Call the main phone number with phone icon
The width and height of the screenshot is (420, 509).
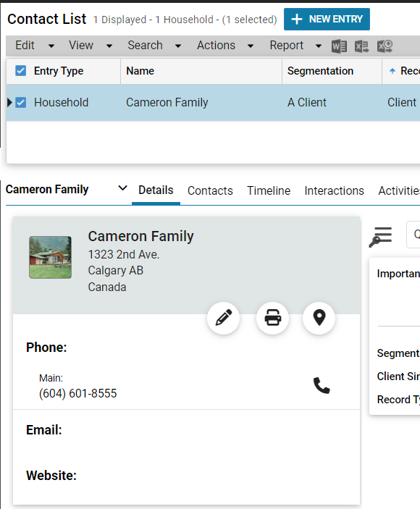coord(322,385)
